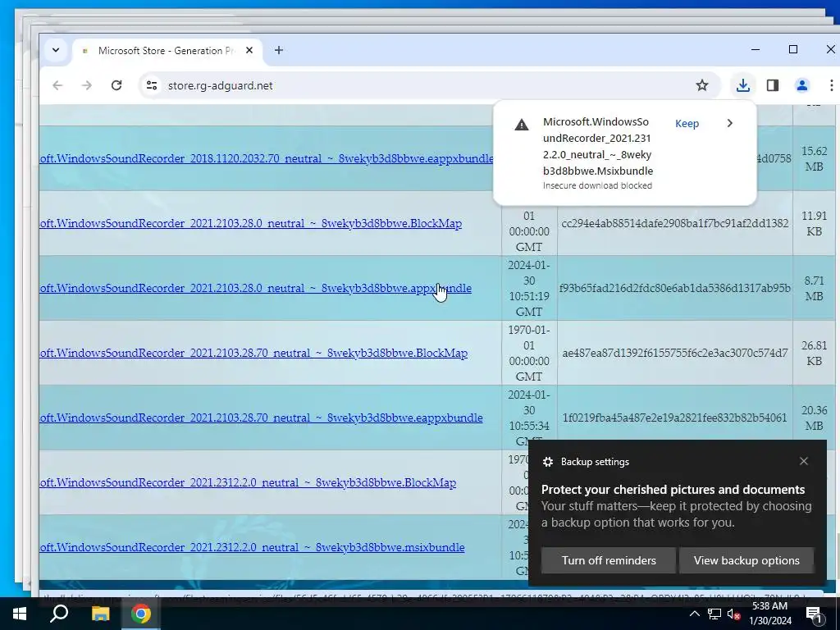840x630 pixels.
Task: Click Turn off reminders button
Action: [609, 560]
